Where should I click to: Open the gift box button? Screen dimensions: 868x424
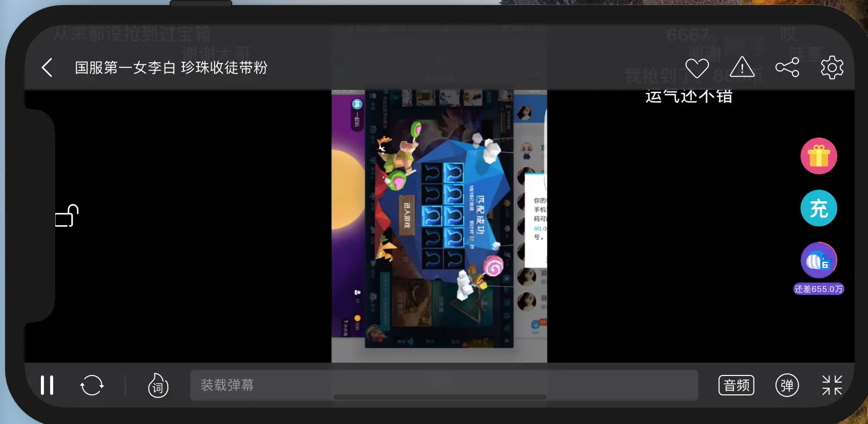819,156
